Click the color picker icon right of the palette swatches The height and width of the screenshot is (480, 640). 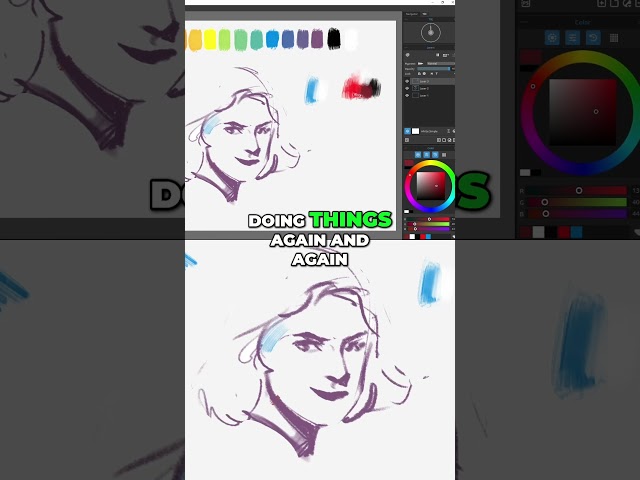point(453,236)
